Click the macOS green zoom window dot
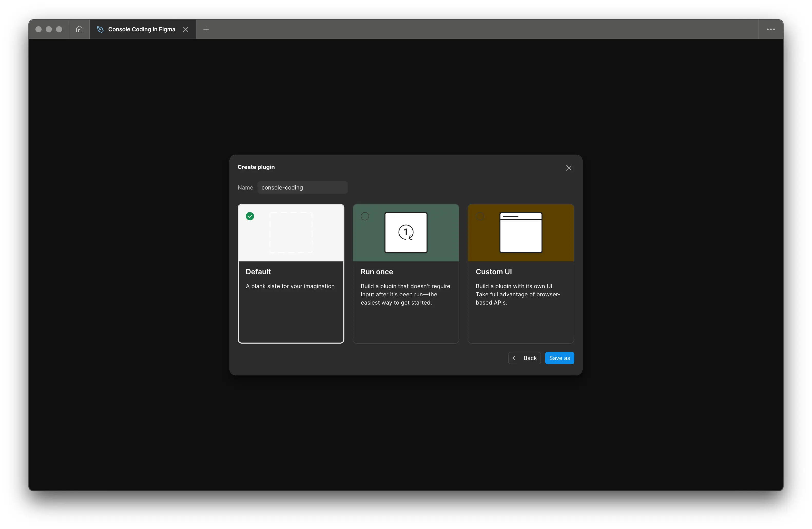 tap(59, 29)
